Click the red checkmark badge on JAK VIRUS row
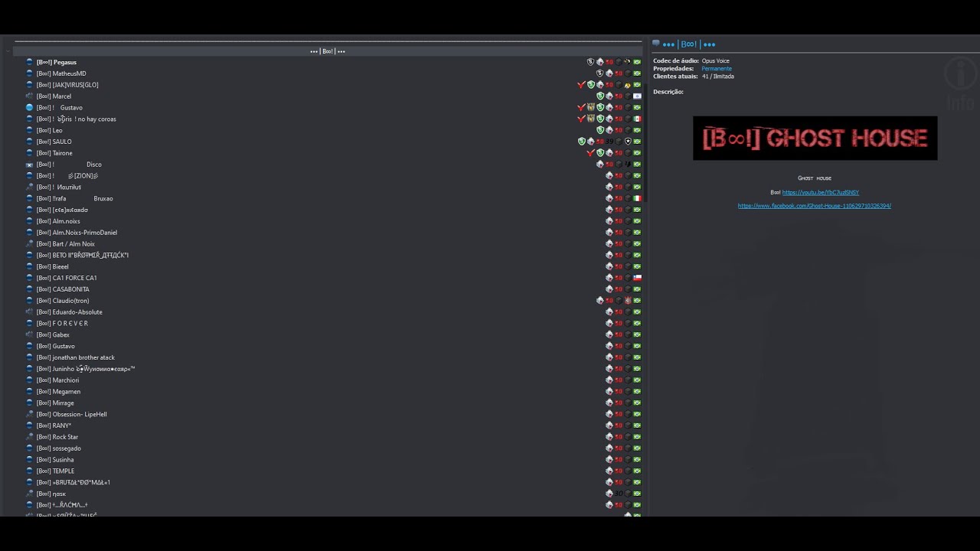 pyautogui.click(x=581, y=85)
